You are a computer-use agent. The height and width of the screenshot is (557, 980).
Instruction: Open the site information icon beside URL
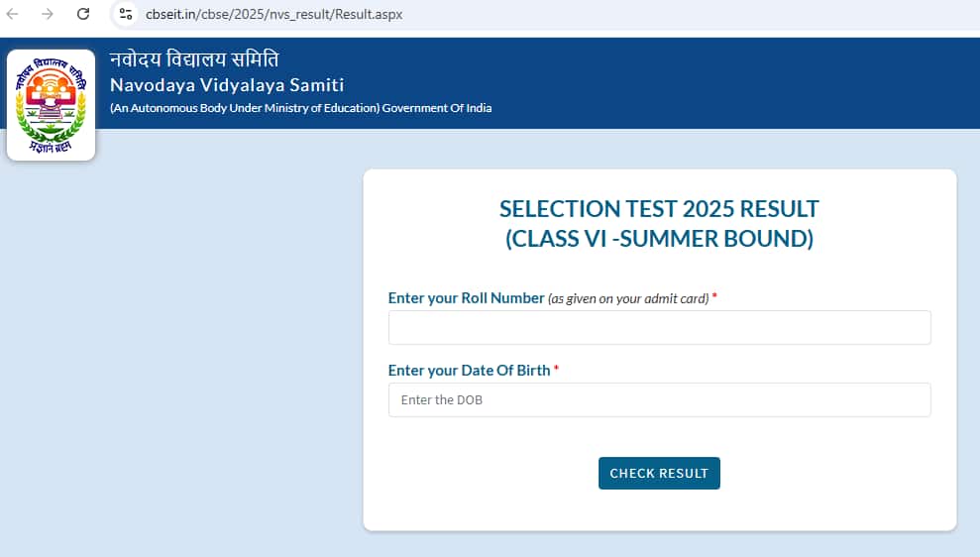click(126, 14)
